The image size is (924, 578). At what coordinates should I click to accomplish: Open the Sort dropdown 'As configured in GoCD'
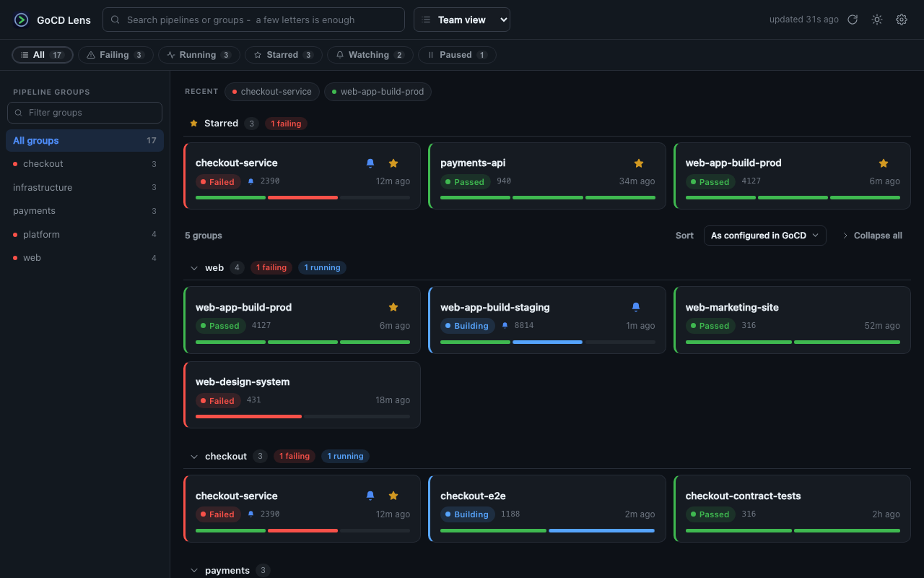(x=765, y=236)
